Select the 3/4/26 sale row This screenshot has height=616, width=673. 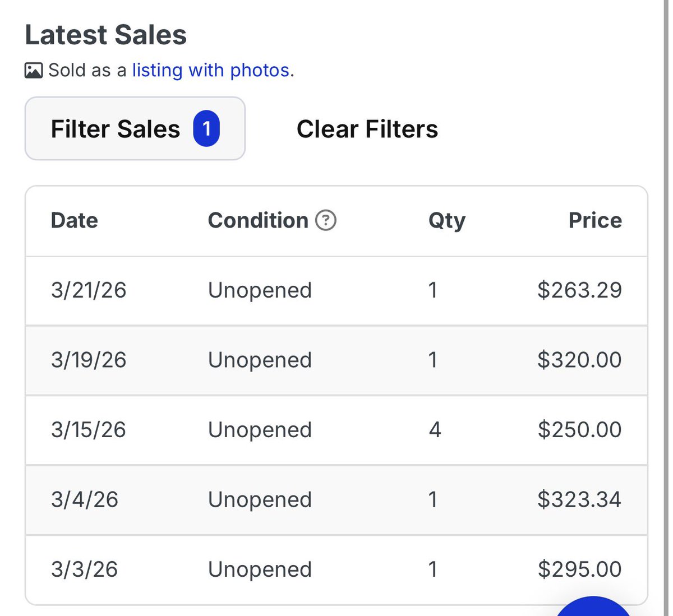[x=336, y=499]
